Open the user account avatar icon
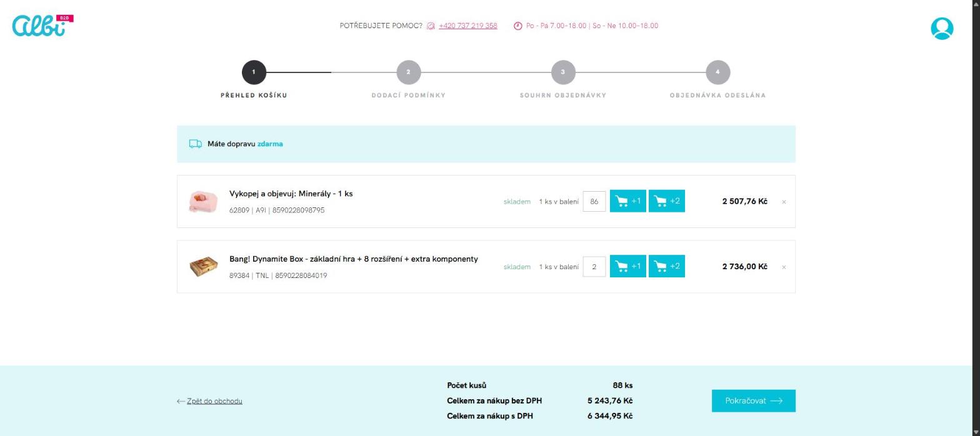980x436 pixels. click(942, 29)
